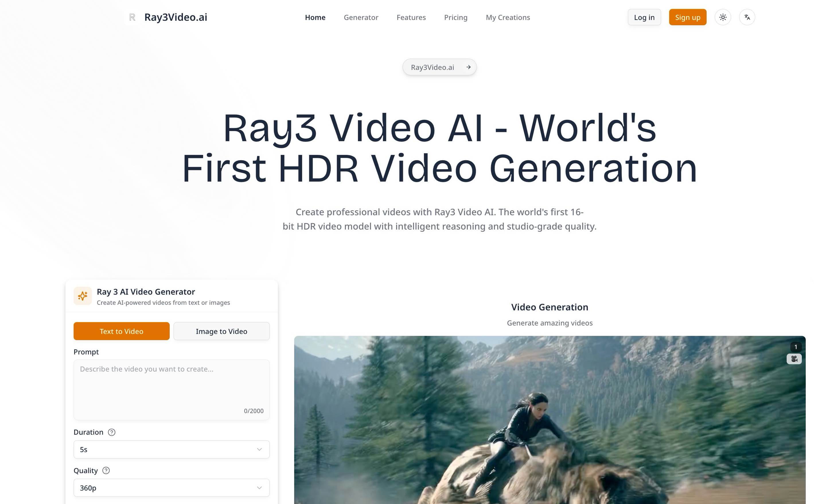The height and width of the screenshot is (504, 826).
Task: Click the 0/2000 character counter
Action: point(254,411)
